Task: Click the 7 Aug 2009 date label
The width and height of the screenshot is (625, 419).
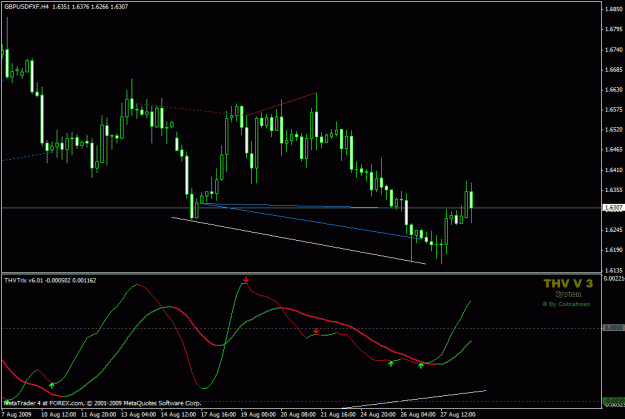Action: coord(16,414)
